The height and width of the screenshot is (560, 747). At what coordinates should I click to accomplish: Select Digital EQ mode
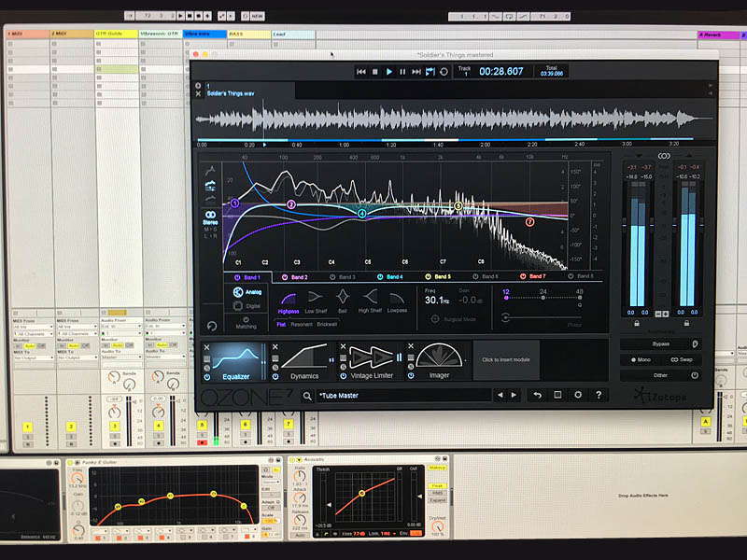pos(247,306)
